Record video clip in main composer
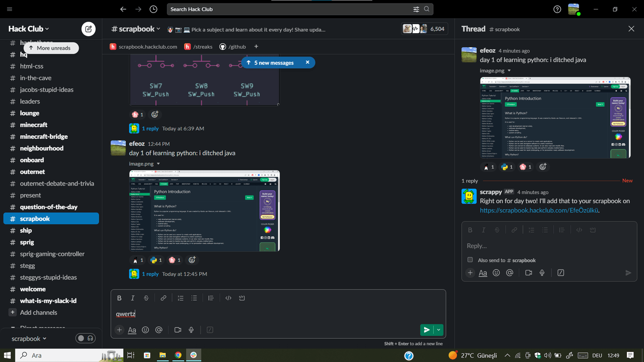This screenshot has width=644, height=362. click(178, 330)
